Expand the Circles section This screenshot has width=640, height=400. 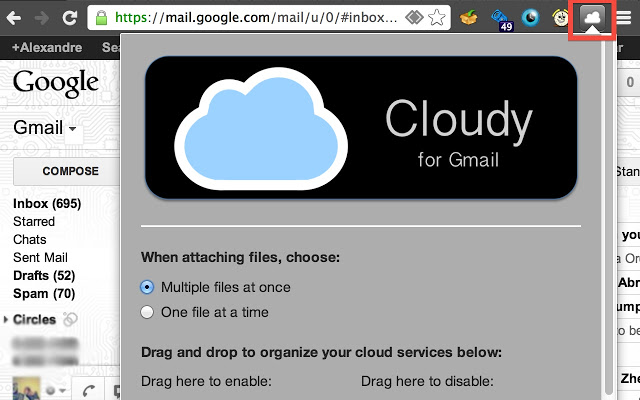pos(6,320)
